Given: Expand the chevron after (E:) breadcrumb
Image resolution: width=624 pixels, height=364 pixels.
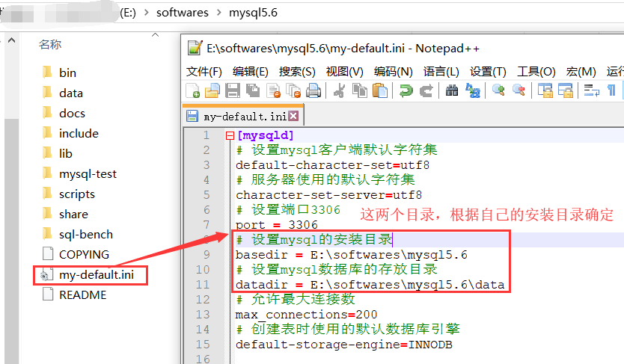Looking at the screenshot, I should [x=147, y=12].
